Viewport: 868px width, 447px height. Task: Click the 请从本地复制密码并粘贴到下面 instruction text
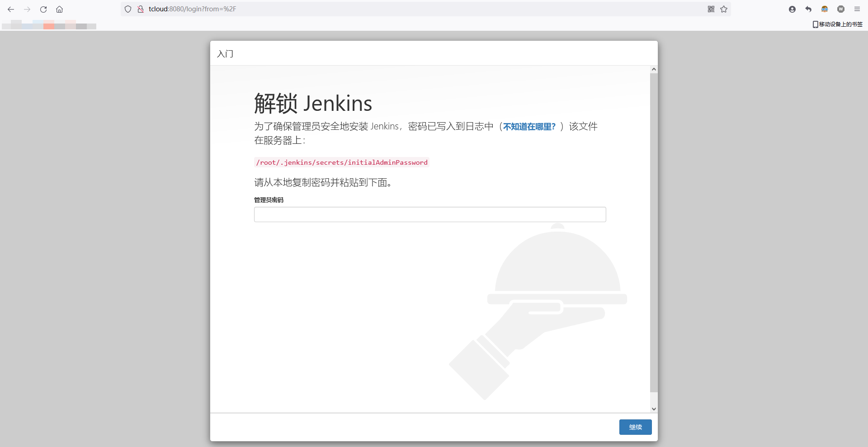[x=323, y=182]
